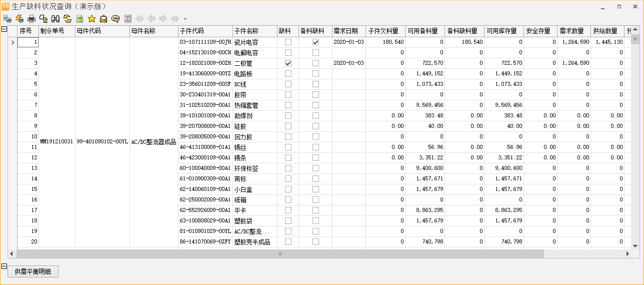Check the 缺料 box for 电解电容

(288, 53)
